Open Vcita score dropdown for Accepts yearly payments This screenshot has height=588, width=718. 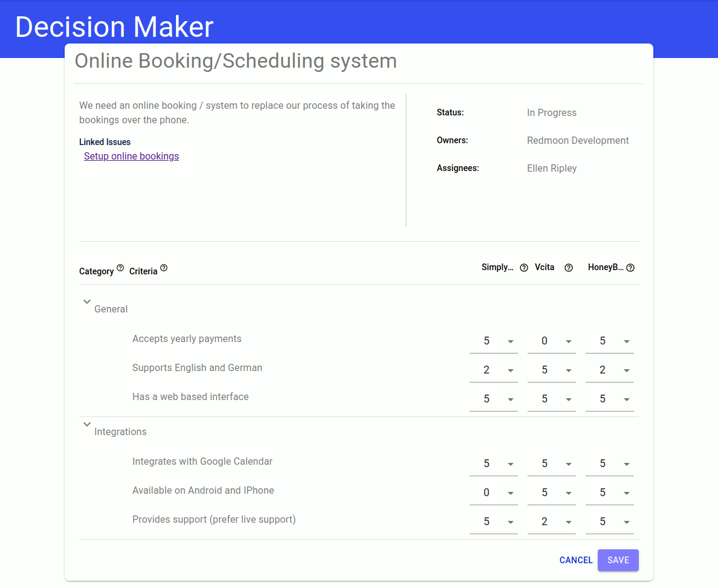[551, 341]
